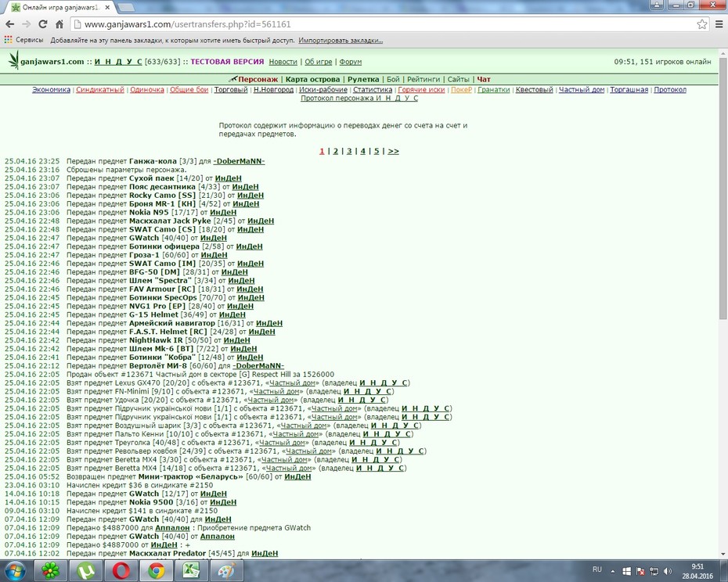Open the Рулетка menu item
The image size is (728, 582).
tap(363, 79)
